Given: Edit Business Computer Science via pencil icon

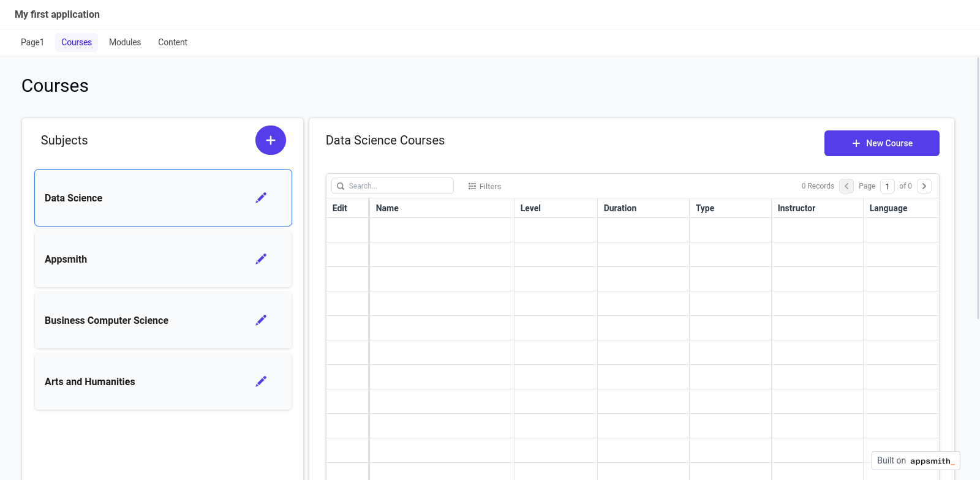Looking at the screenshot, I should click(261, 320).
